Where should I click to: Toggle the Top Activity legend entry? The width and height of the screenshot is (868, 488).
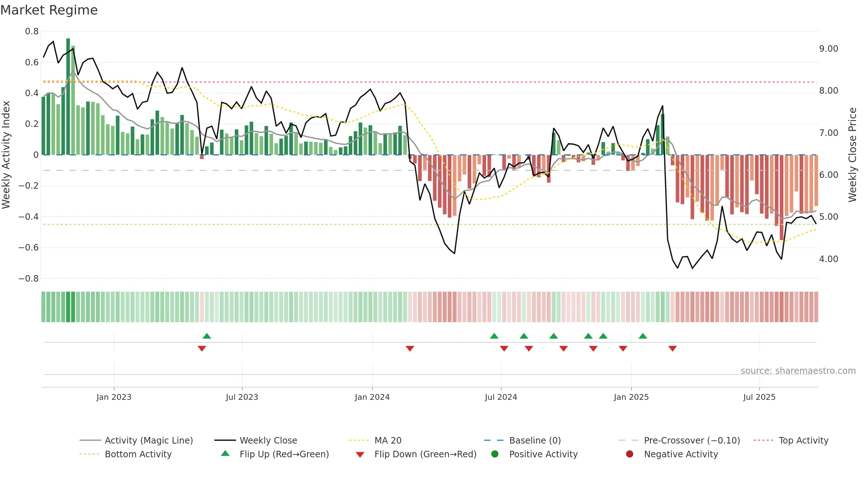[791, 440]
